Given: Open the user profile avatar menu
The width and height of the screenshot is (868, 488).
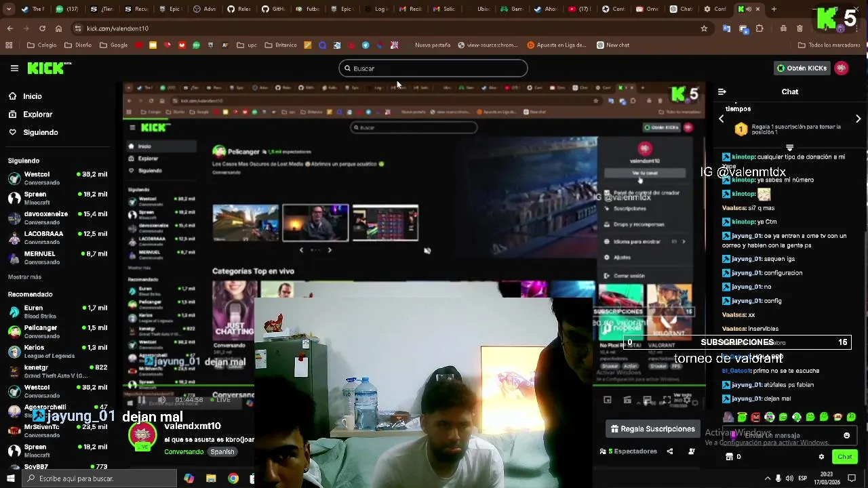Looking at the screenshot, I should click(x=842, y=68).
